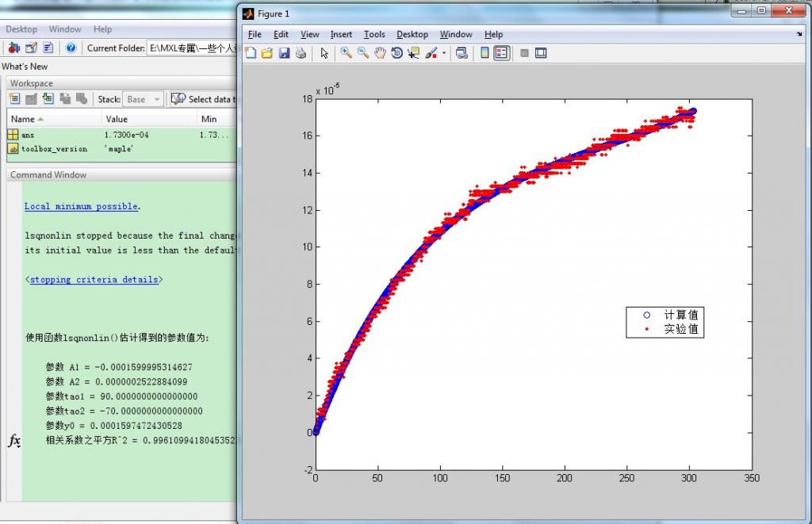Image resolution: width=812 pixels, height=524 pixels.
Task: Click Hide Plot Tools icon
Action: click(x=524, y=53)
